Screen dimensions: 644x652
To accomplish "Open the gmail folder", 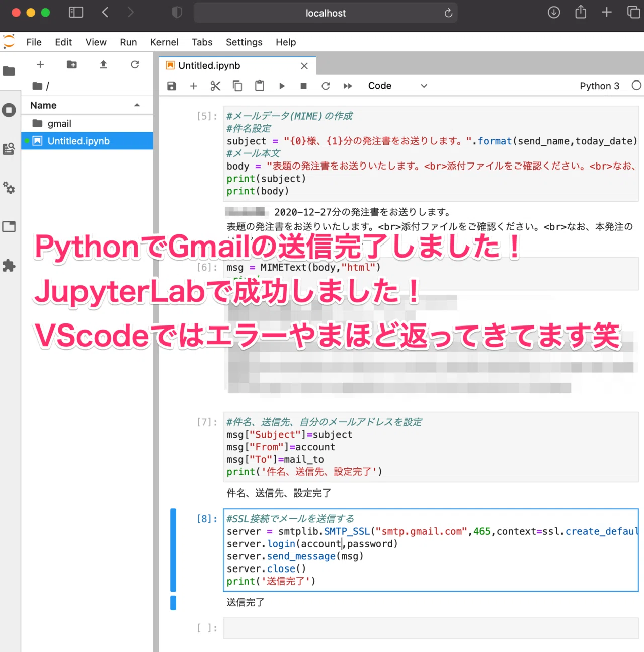I will (x=87, y=124).
